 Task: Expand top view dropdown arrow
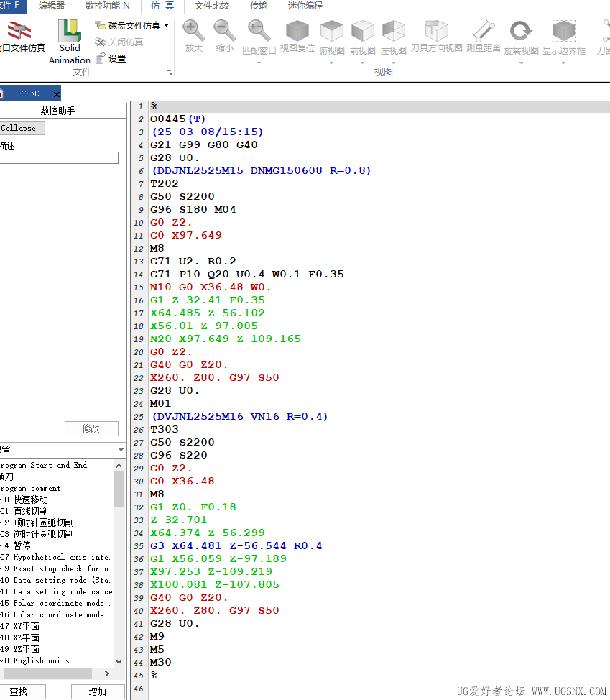point(331,63)
